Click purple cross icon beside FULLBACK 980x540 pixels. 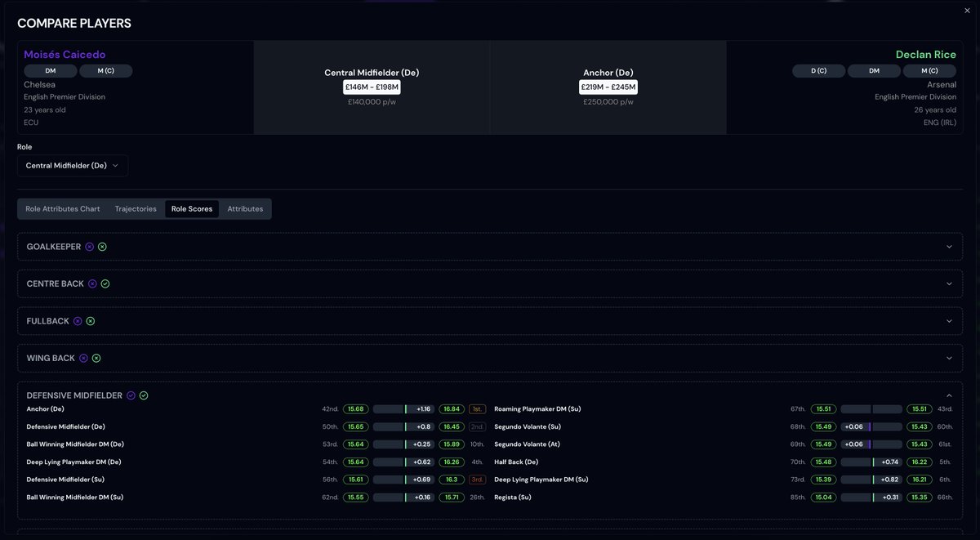coord(78,321)
